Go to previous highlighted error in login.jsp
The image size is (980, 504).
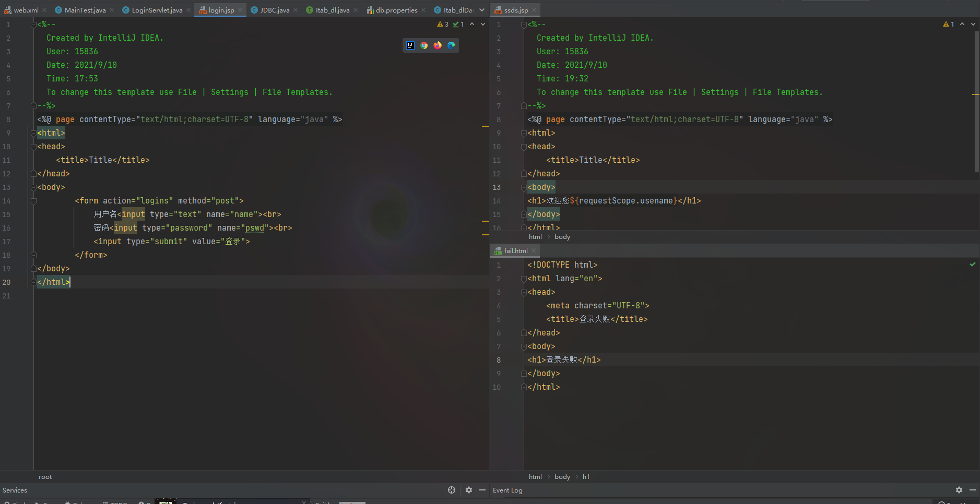coord(472,24)
